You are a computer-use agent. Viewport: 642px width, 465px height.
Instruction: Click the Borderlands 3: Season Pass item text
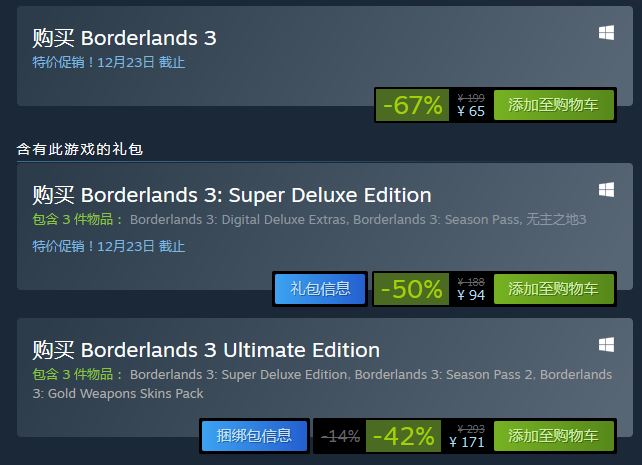click(437, 220)
